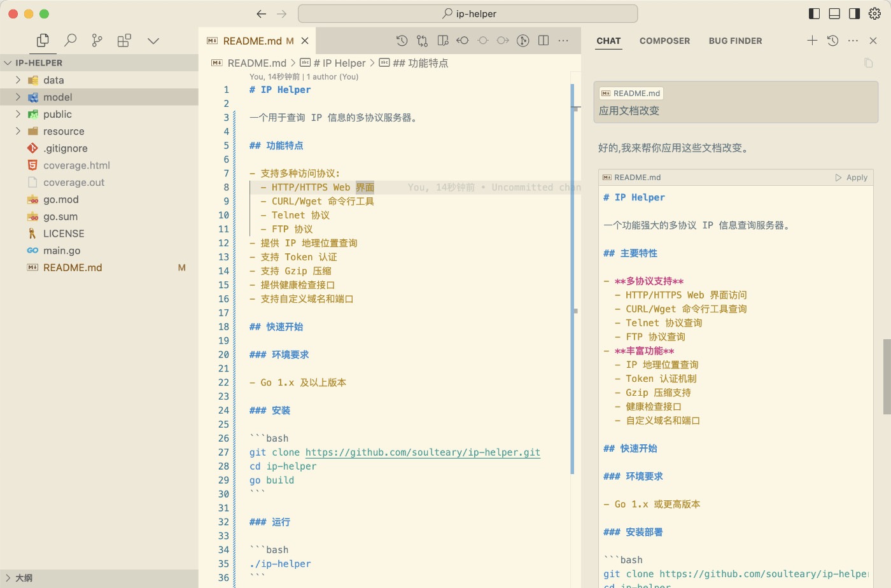This screenshot has width=891, height=588.
Task: Open coverage.html in the explorer
Action: tap(99, 165)
